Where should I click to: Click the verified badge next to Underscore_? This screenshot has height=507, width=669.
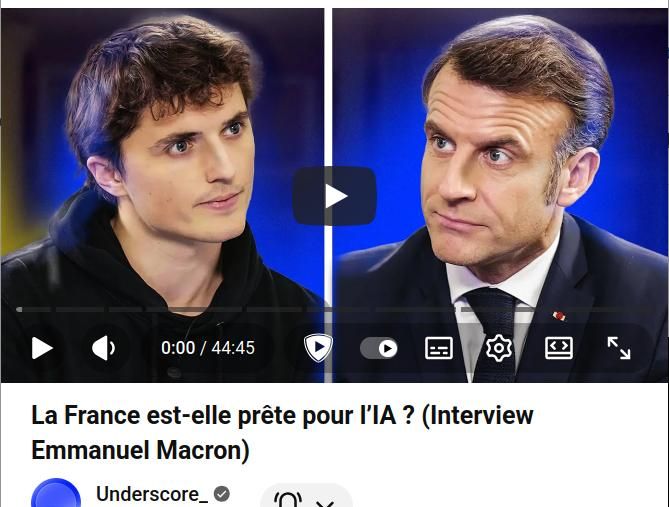tap(222, 494)
